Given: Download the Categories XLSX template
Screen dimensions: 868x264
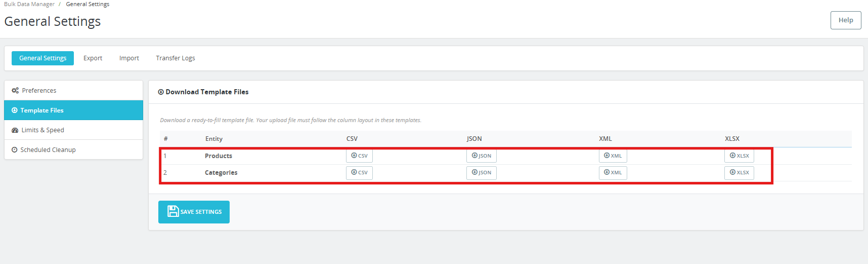Looking at the screenshot, I should coord(739,173).
